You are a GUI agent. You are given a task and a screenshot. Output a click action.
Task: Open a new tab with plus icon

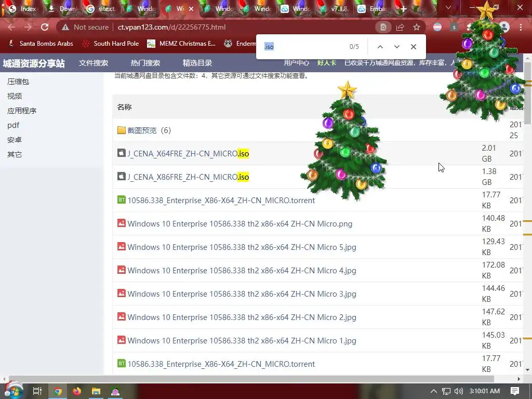tap(403, 9)
